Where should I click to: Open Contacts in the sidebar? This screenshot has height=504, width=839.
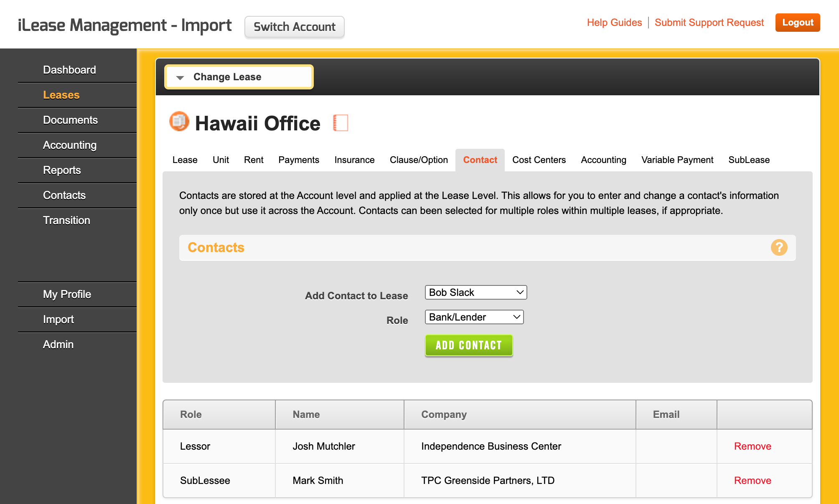pos(77,195)
